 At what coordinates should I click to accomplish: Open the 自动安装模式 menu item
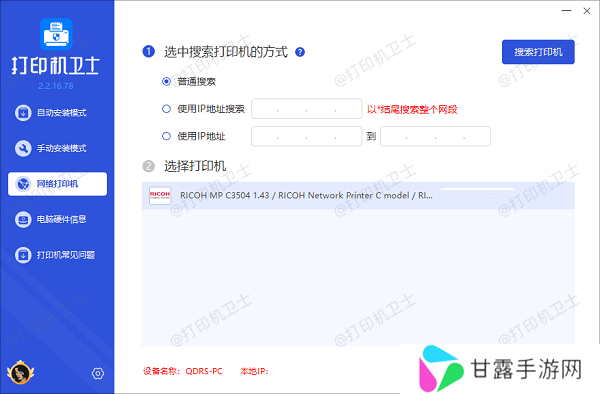57,113
